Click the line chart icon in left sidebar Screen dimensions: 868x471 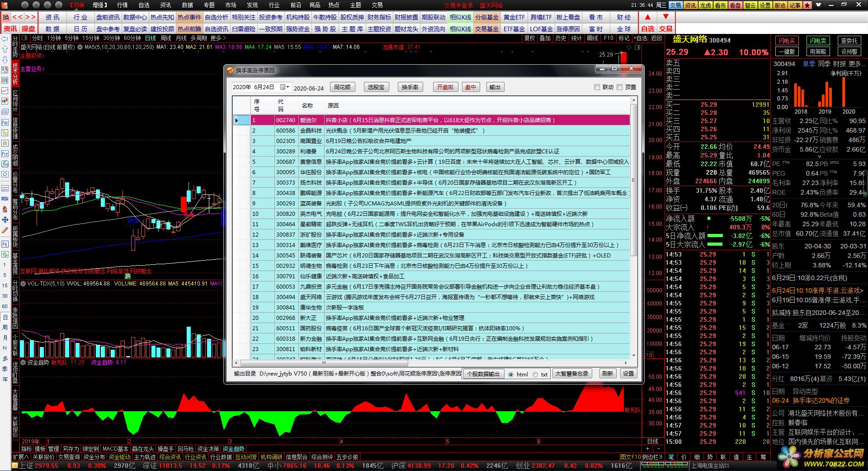(5, 91)
